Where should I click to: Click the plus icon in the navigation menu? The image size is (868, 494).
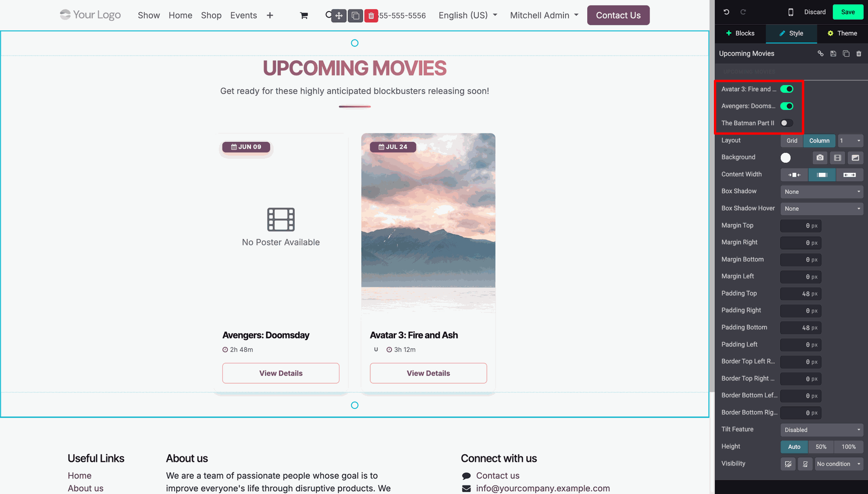(270, 15)
